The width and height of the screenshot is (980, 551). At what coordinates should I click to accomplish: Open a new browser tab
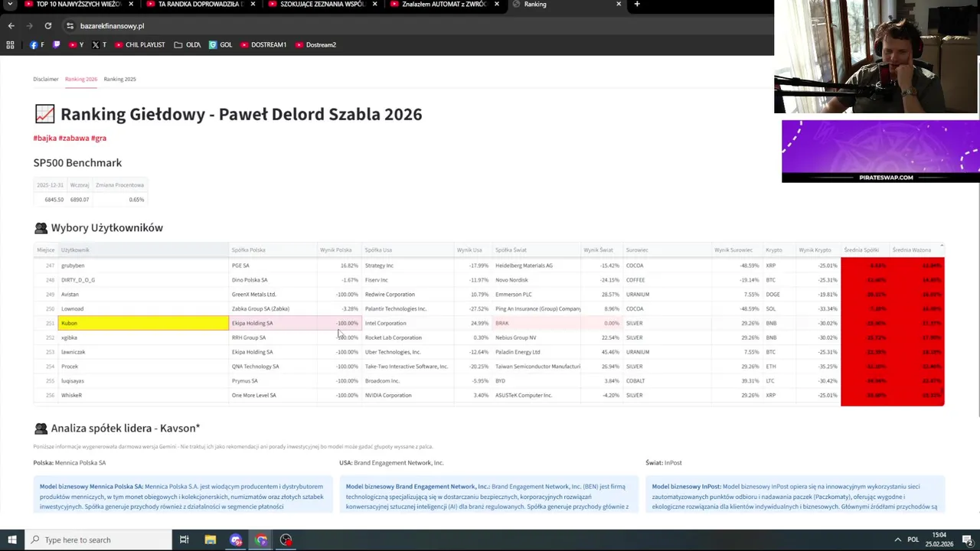(x=637, y=5)
